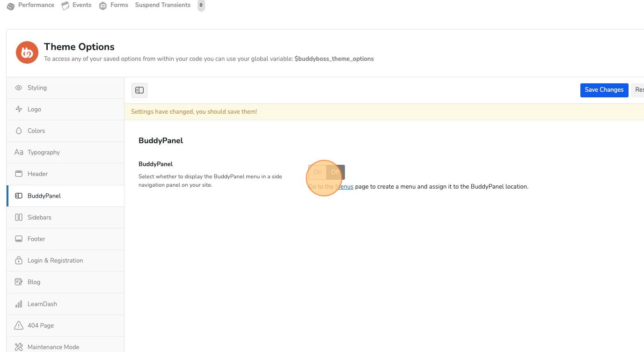
Task: Click the BuddyPanel option description text
Action: click(210, 181)
